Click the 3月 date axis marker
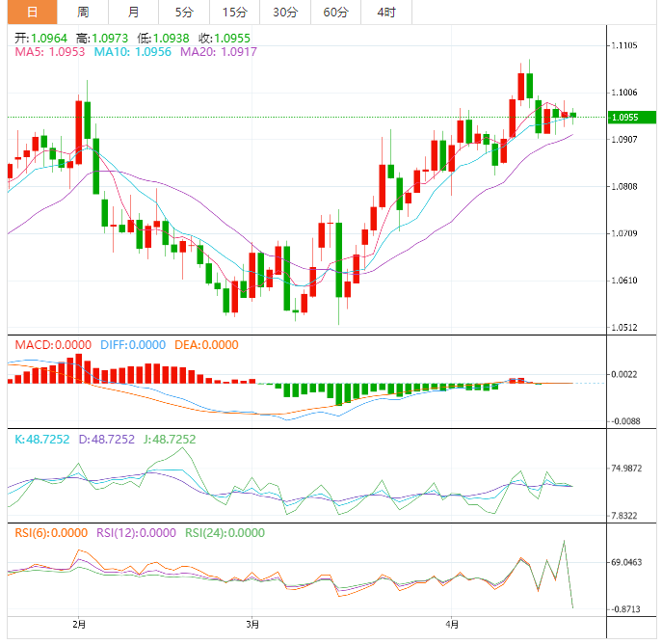The height and width of the screenshot is (644, 662). 252,625
